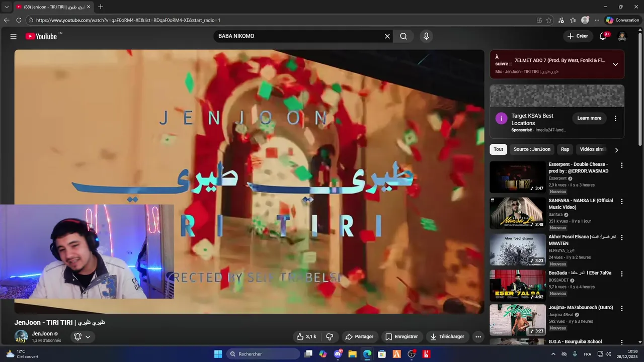The width and height of the screenshot is (644, 362).
Task: Open options for SANFARA NANSA LE video
Action: pos(622,202)
